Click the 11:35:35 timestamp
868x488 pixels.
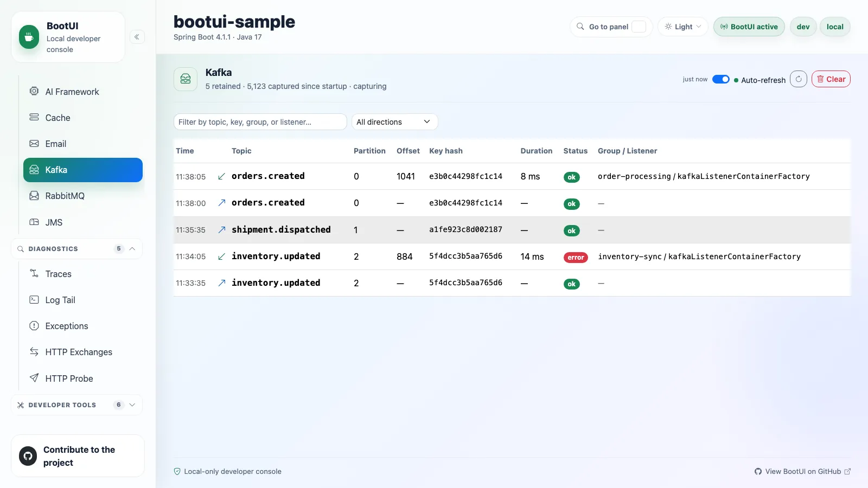coord(190,230)
